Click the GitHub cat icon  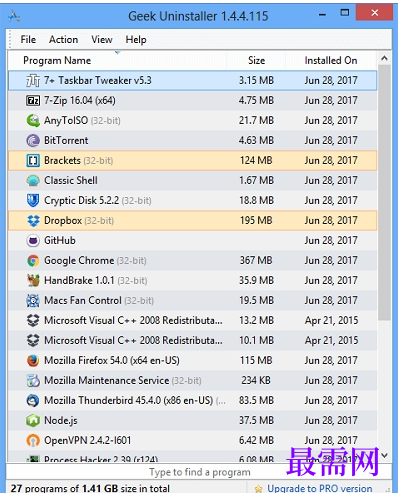[x=33, y=240]
